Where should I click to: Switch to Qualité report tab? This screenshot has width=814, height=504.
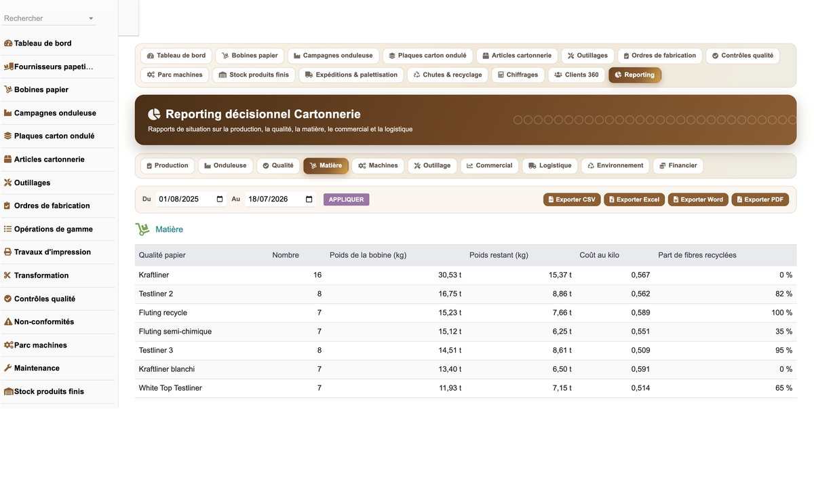click(x=278, y=166)
